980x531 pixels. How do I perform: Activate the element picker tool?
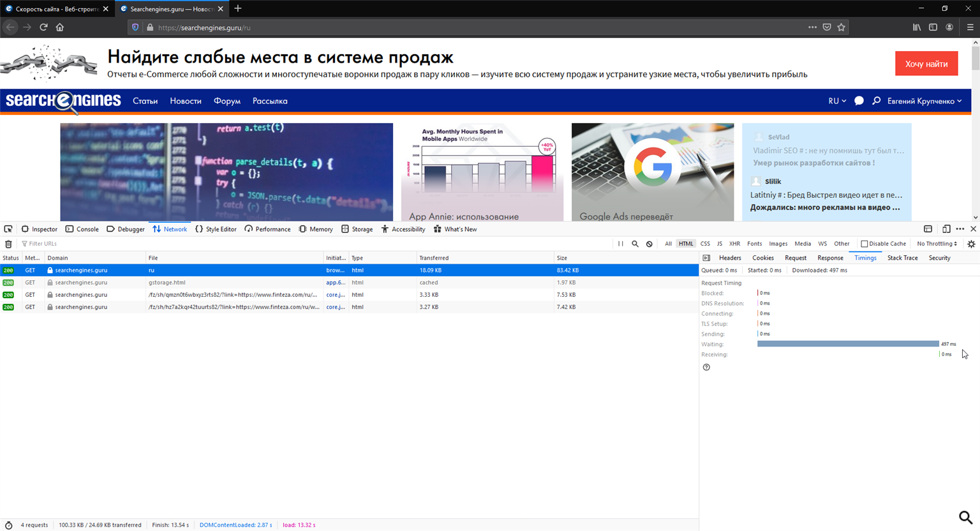point(8,229)
